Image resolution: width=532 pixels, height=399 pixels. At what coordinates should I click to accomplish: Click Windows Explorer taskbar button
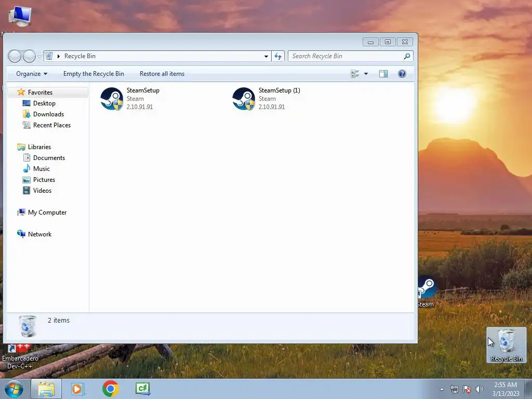(x=46, y=389)
